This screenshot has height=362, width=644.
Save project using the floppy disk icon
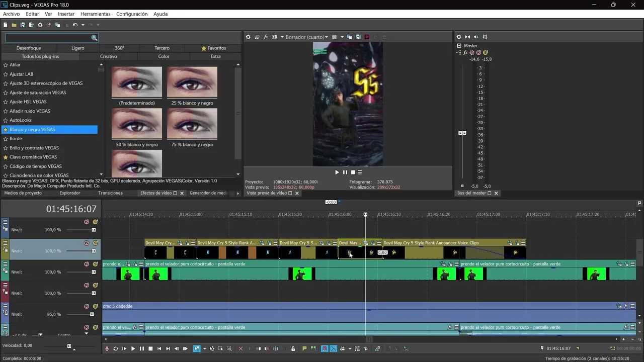click(23, 25)
